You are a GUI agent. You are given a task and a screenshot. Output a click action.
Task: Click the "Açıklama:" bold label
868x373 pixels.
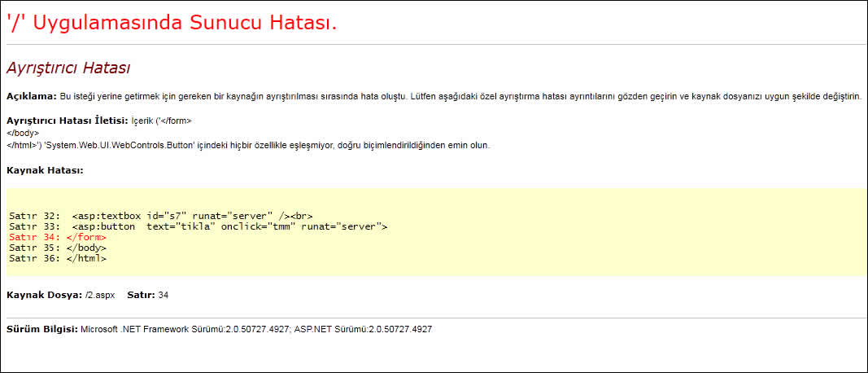[32, 96]
